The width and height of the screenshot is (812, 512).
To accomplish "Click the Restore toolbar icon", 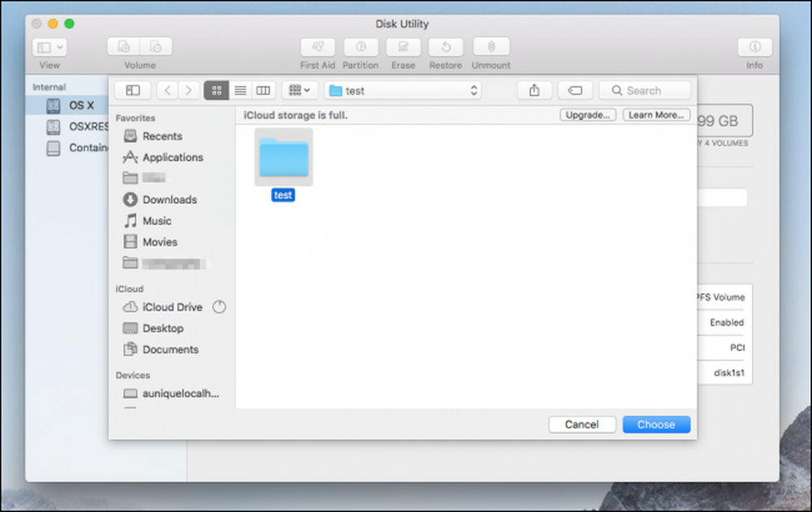I will point(445,47).
